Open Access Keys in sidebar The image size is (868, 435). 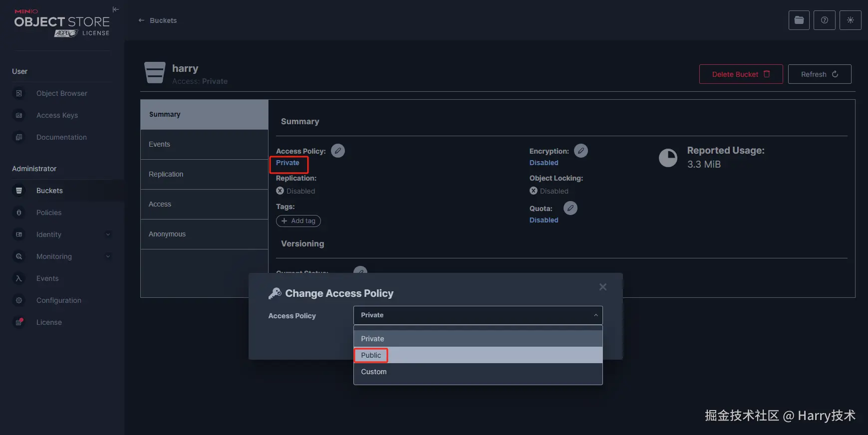click(57, 115)
